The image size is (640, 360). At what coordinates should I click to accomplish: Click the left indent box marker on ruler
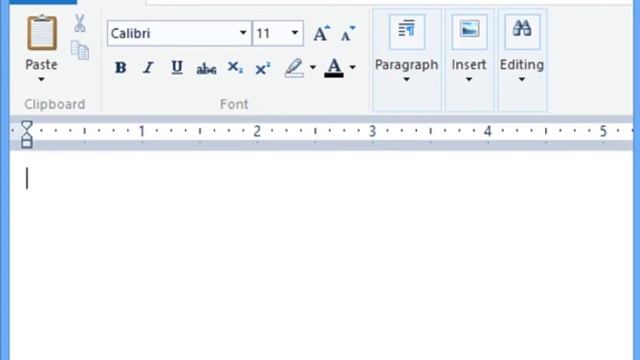coord(27,143)
